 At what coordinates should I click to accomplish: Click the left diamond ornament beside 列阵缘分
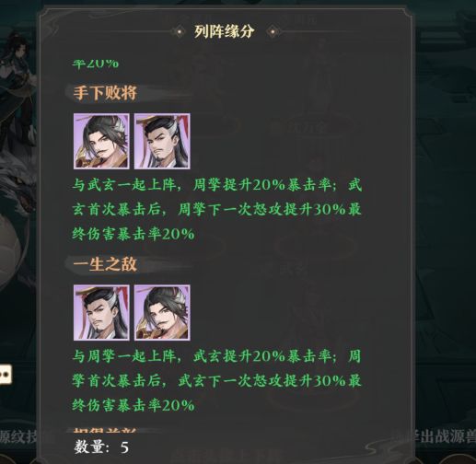click(180, 31)
